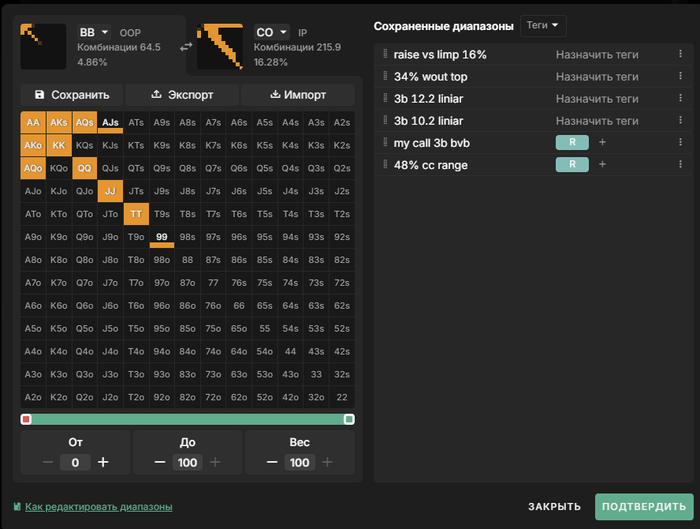Click the Вес value field
This screenshot has height=529, width=700.
tap(299, 462)
